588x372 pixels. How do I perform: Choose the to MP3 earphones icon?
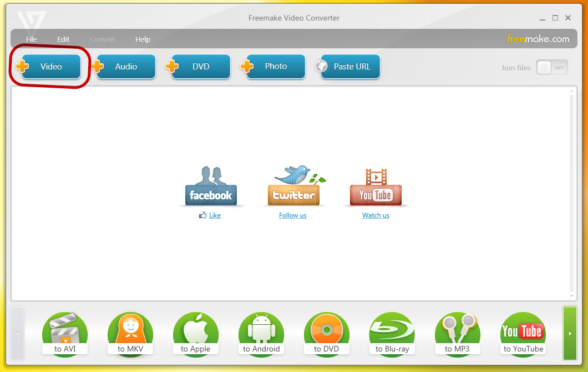[458, 333]
